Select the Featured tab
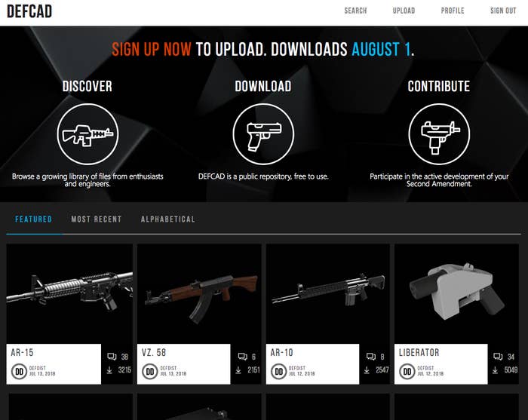The image size is (528, 420). coord(34,219)
